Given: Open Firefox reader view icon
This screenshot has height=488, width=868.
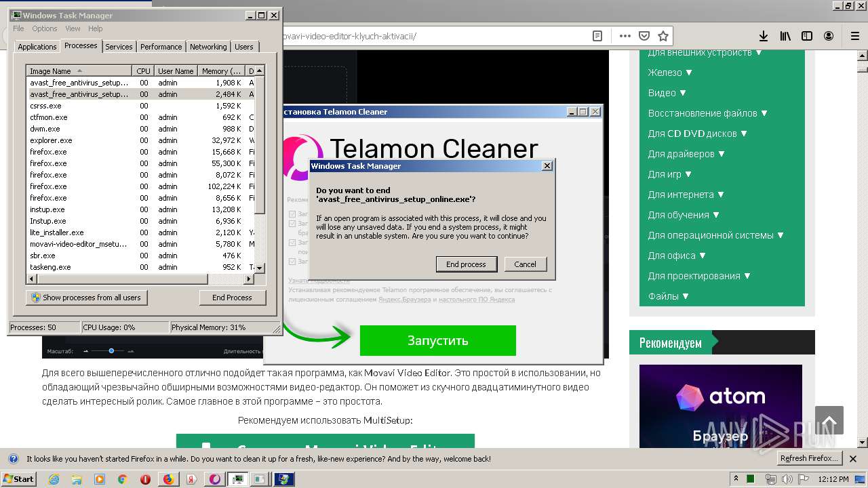Looking at the screenshot, I should (x=597, y=36).
